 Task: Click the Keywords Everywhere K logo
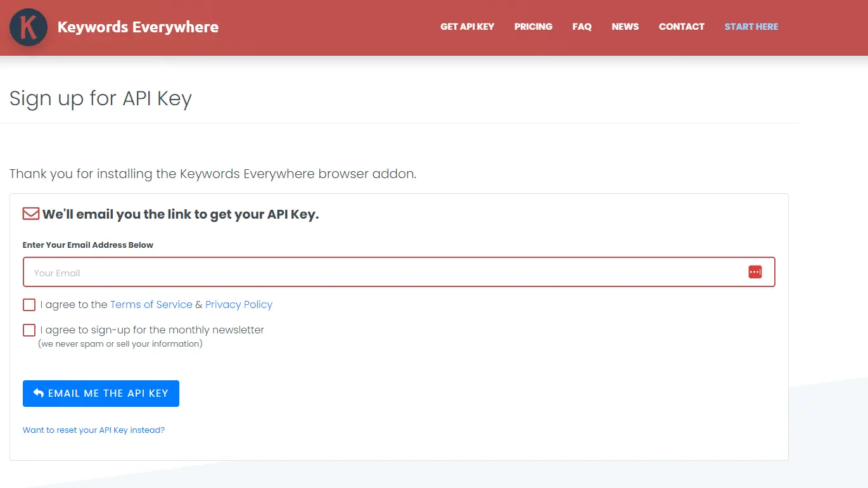[29, 27]
